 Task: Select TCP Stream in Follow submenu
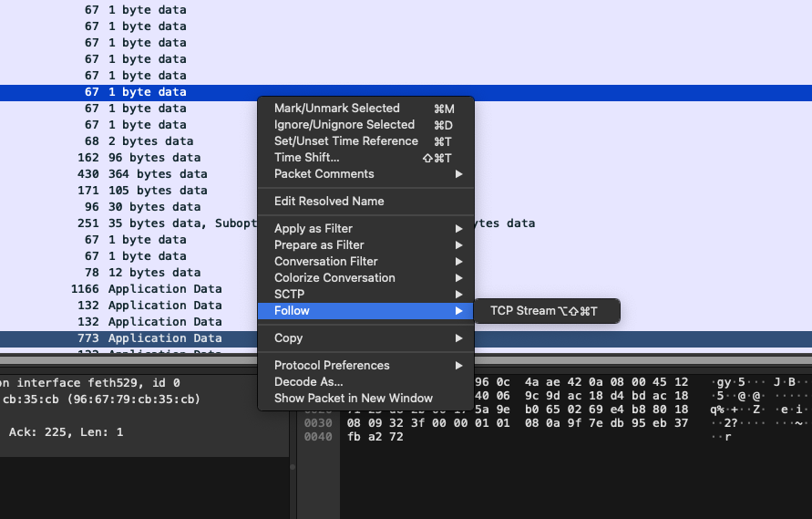tap(543, 311)
